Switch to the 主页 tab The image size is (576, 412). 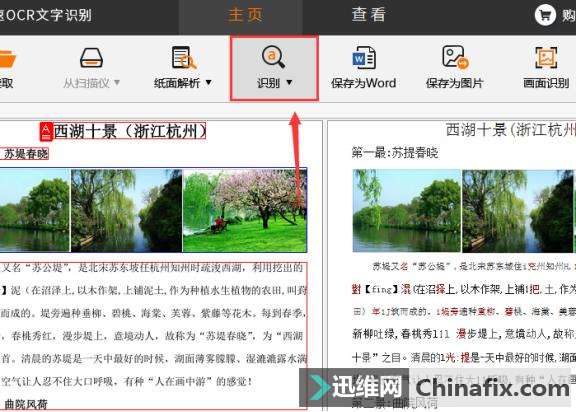coord(245,15)
